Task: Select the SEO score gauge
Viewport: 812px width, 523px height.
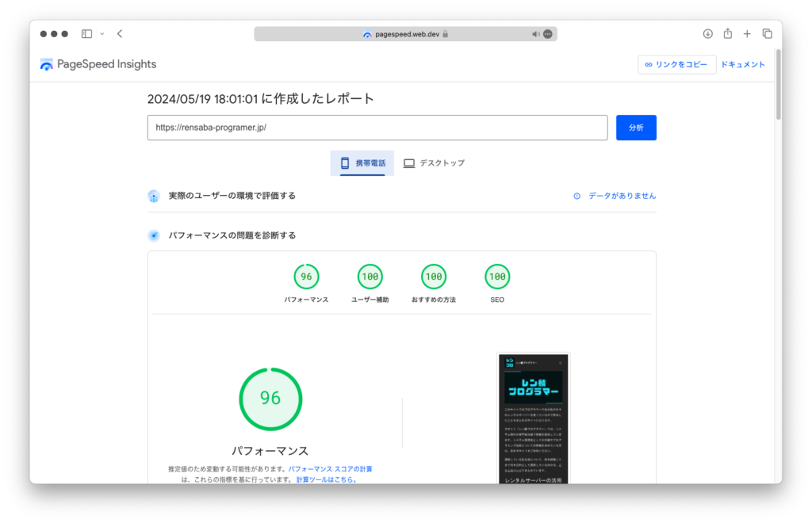Action: pyautogui.click(x=496, y=277)
